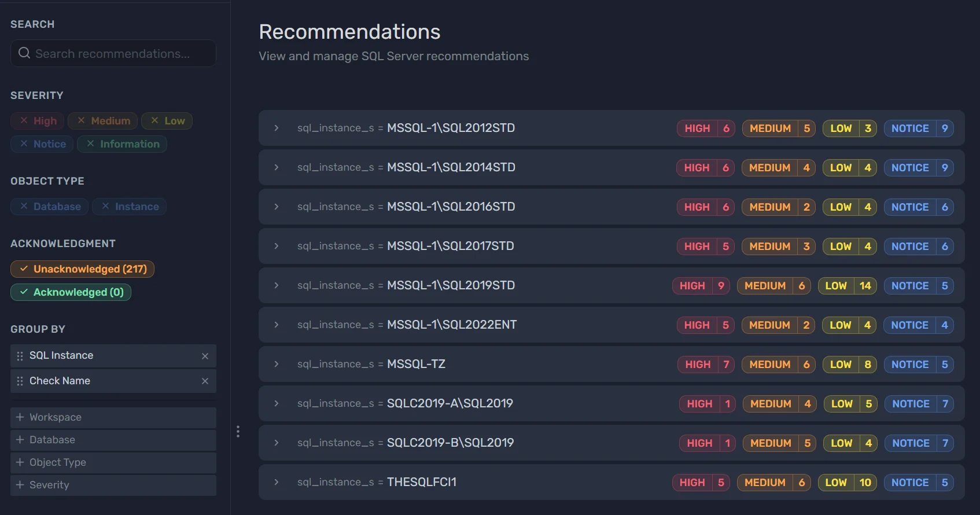This screenshot has width=980, height=515.
Task: Click HIGH 9 badge for SQL2019STD
Action: click(701, 286)
